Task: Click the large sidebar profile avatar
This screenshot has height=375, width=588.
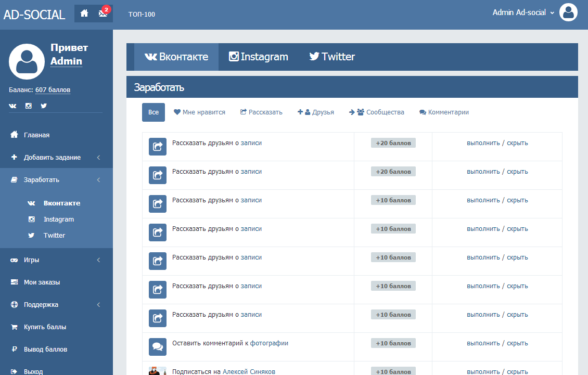Action: click(x=27, y=61)
